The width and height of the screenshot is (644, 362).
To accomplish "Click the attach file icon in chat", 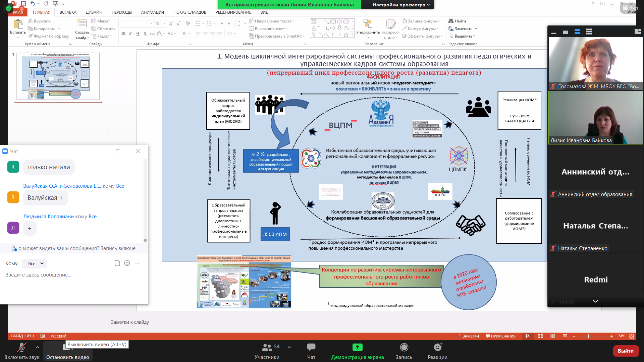I will tap(117, 263).
